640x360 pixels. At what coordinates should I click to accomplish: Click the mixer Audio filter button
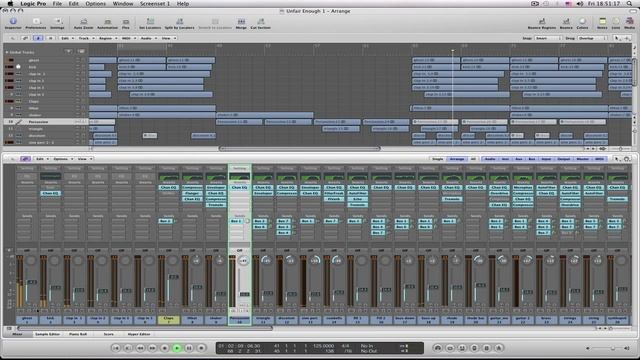[490, 159]
